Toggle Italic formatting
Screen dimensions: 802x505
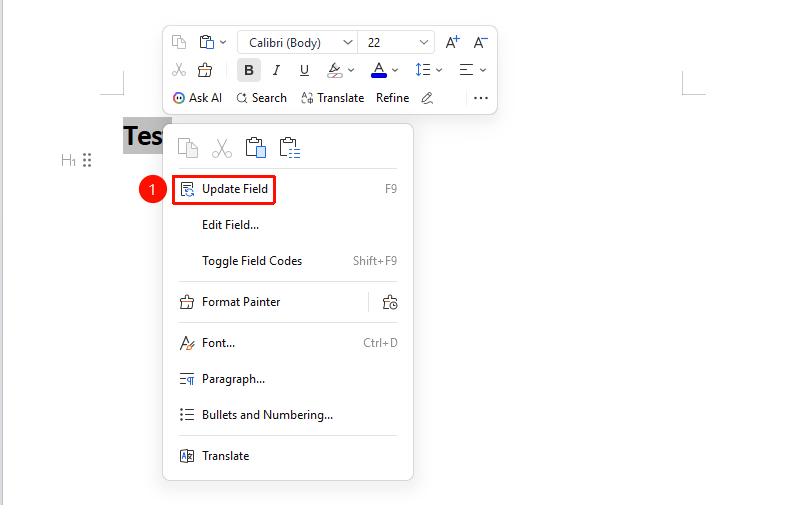[x=276, y=70]
